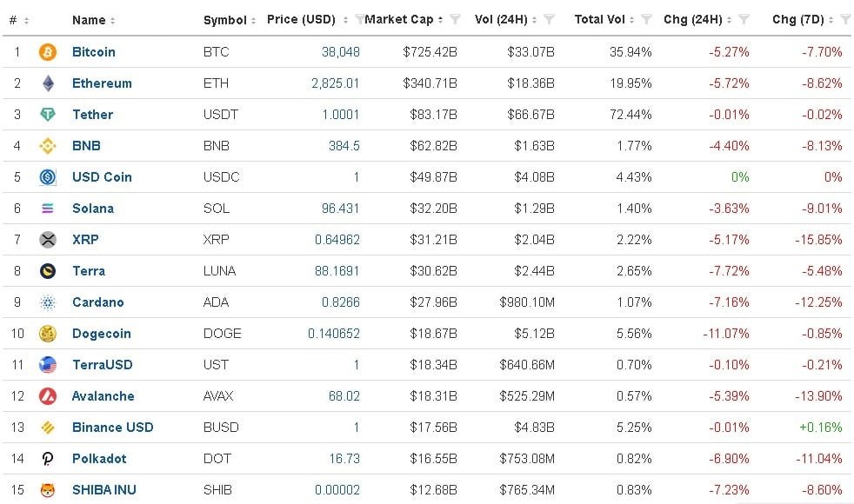Open the Total Vol filter funnel
Viewport: 854px width, 504px height.
(x=646, y=19)
